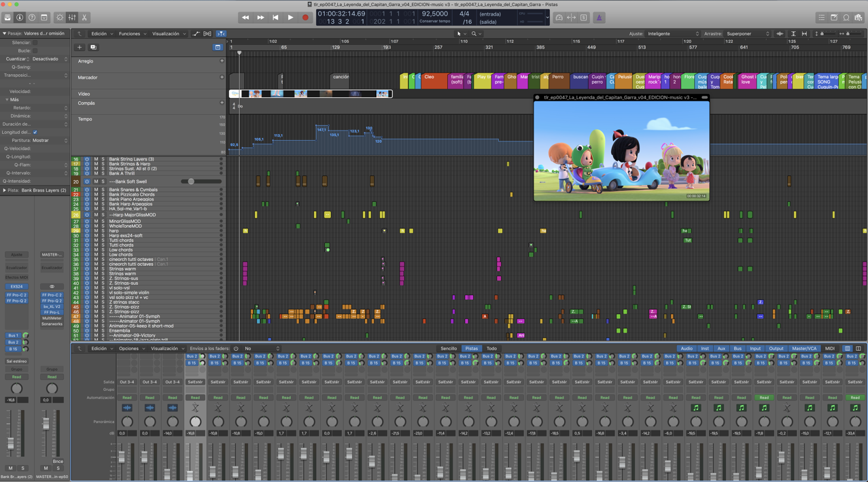Click the add new track plus button
The height and width of the screenshot is (482, 868).
click(x=80, y=48)
